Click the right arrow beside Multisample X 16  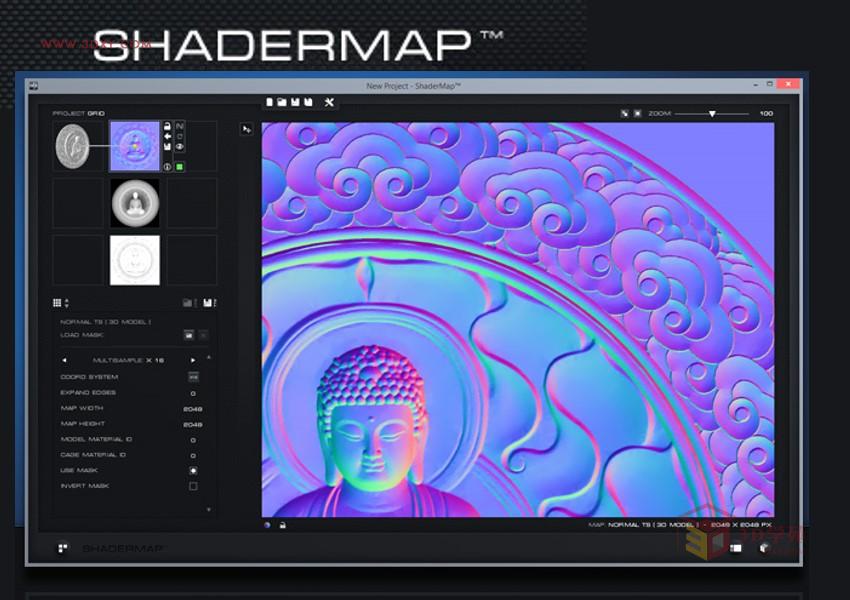[x=193, y=360]
